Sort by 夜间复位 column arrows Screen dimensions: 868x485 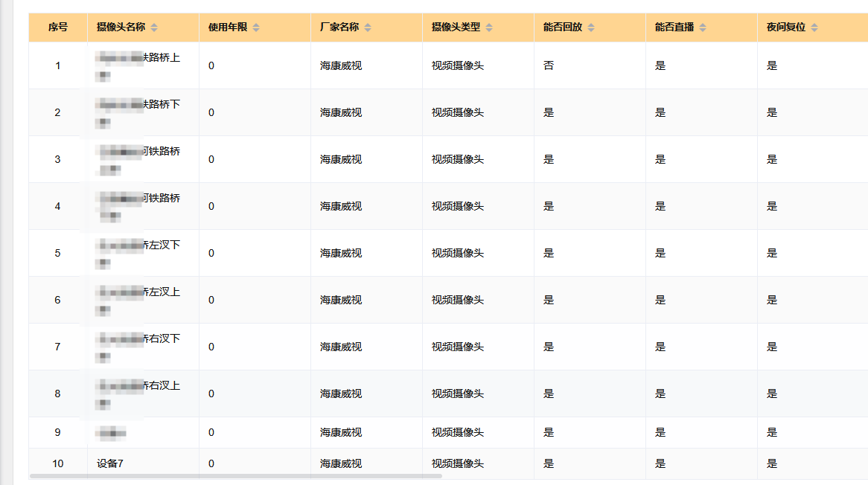(x=814, y=28)
